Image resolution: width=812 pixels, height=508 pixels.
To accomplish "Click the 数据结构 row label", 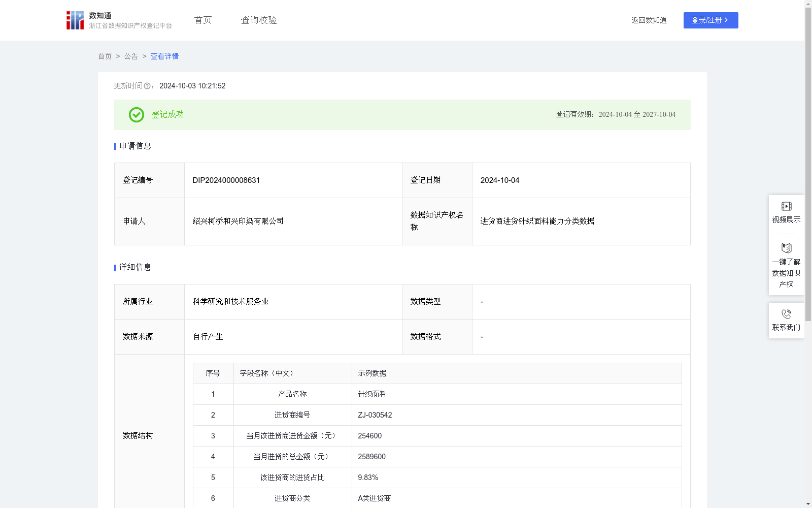I will pos(138,436).
